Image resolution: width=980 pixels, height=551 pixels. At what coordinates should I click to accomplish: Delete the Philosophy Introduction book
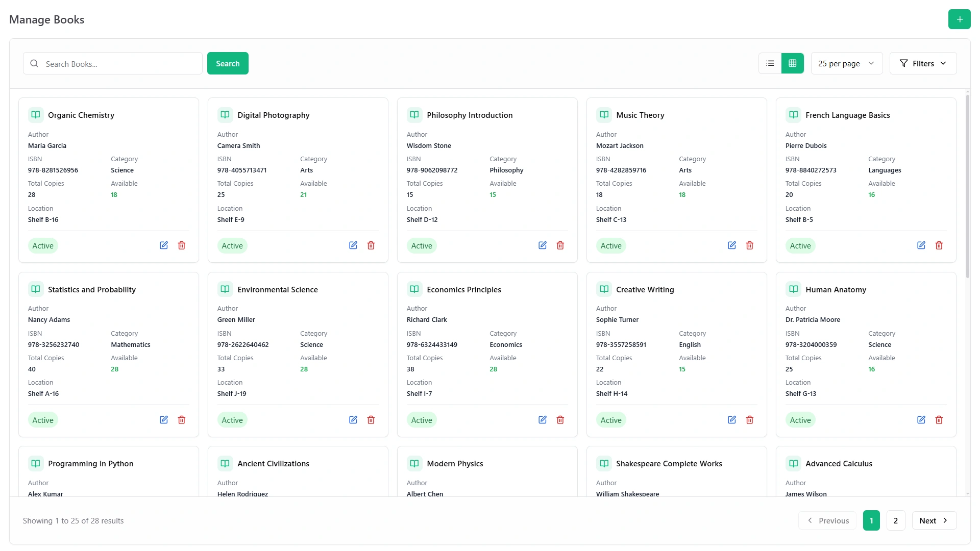pyautogui.click(x=560, y=245)
